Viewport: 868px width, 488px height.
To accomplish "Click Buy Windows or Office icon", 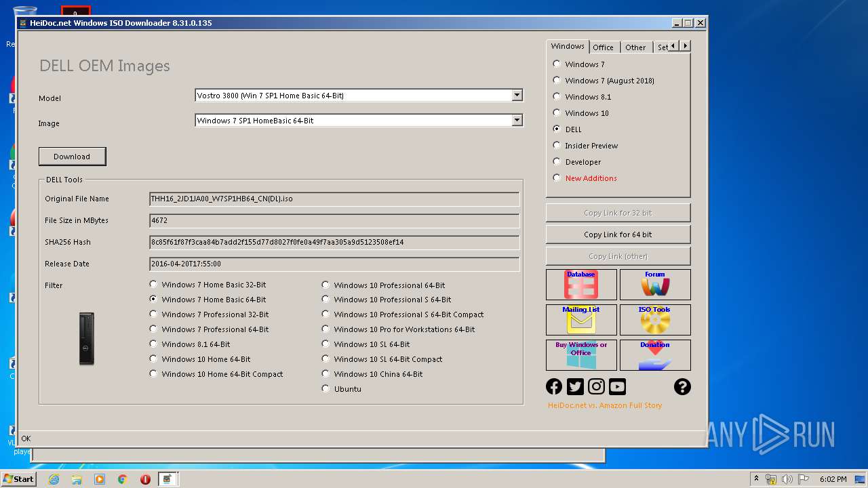I will [x=581, y=355].
